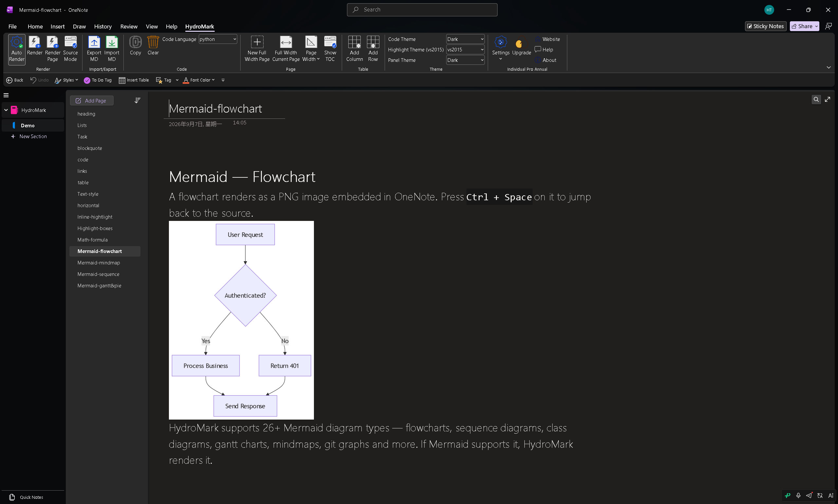Click the Search input box
Screen dimensions: 838x504
(x=422, y=10)
